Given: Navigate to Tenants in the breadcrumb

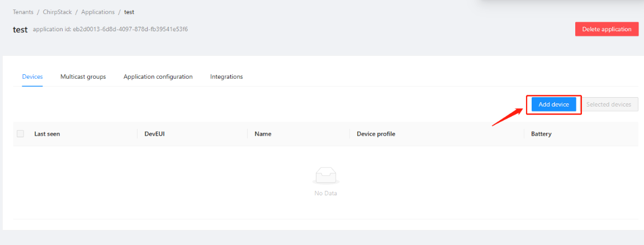Looking at the screenshot, I should point(23,12).
